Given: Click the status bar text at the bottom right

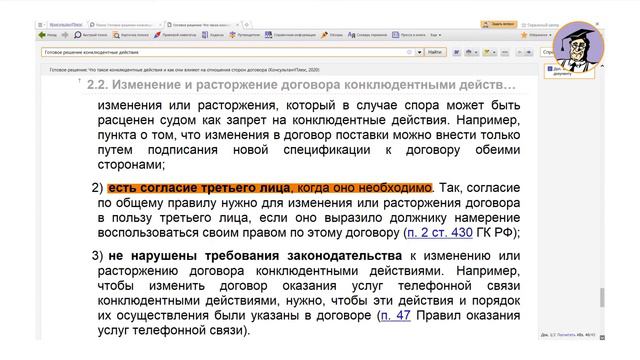Looking at the screenshot, I should pyautogui.click(x=568, y=335).
